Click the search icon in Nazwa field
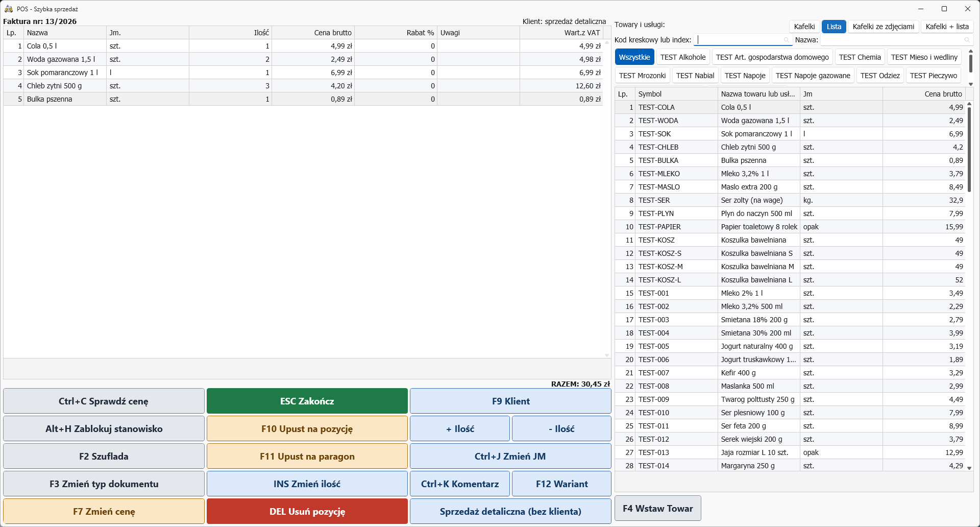The height and width of the screenshot is (527, 980). click(x=967, y=40)
